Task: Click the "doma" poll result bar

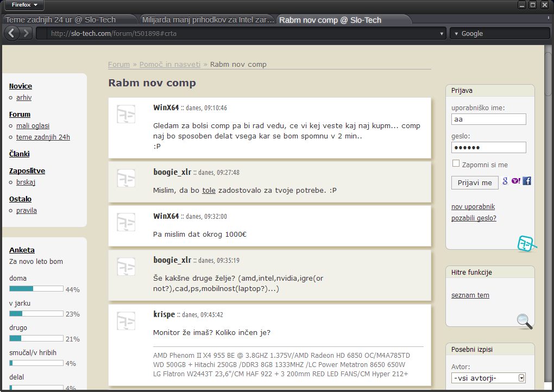Action: pyautogui.click(x=36, y=289)
